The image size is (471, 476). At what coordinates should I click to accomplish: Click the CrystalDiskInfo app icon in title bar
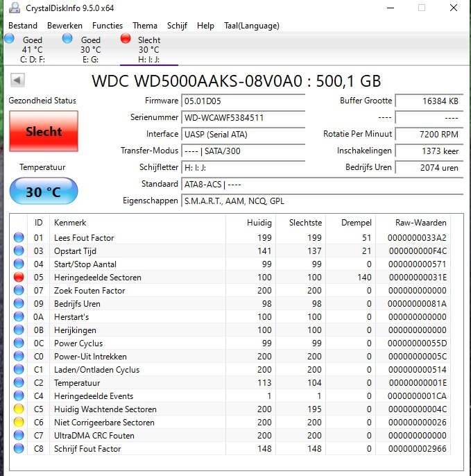coord(15,8)
